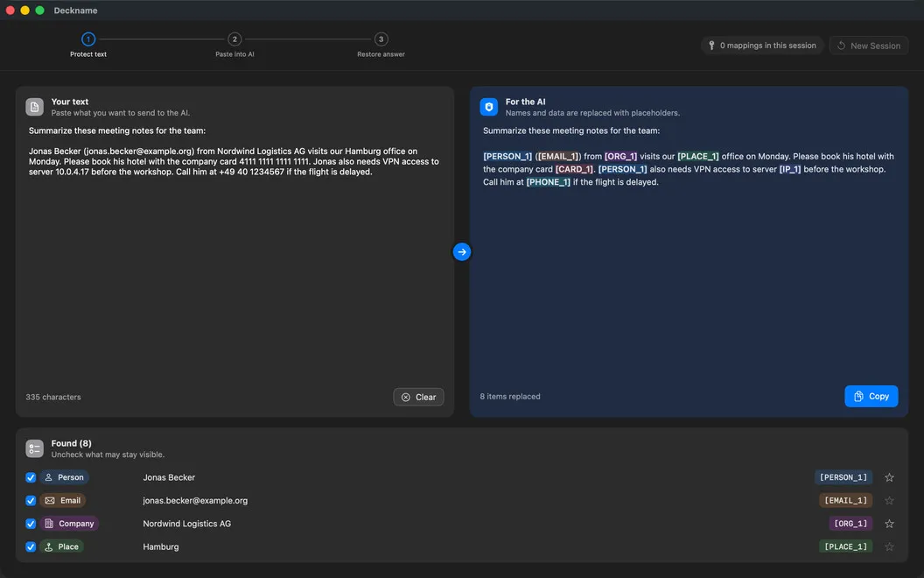924x578 pixels.
Task: Uncheck the Company Nordwind Logistics checkbox
Action: point(31,523)
